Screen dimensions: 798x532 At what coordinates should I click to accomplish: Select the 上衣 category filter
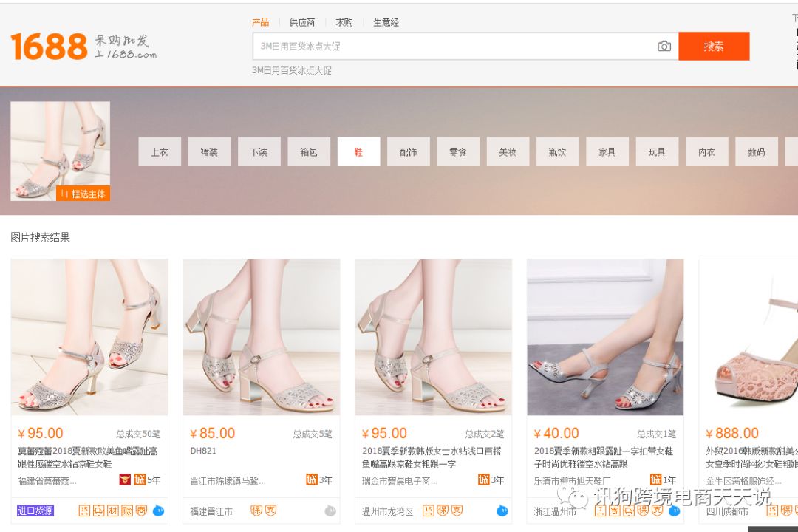160,151
